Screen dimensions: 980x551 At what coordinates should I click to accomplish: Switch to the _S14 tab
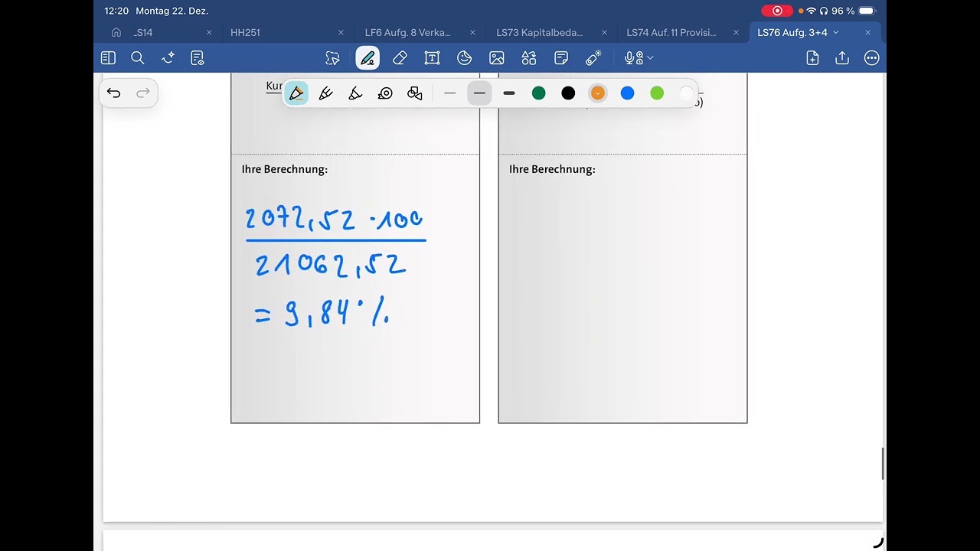coord(143,33)
